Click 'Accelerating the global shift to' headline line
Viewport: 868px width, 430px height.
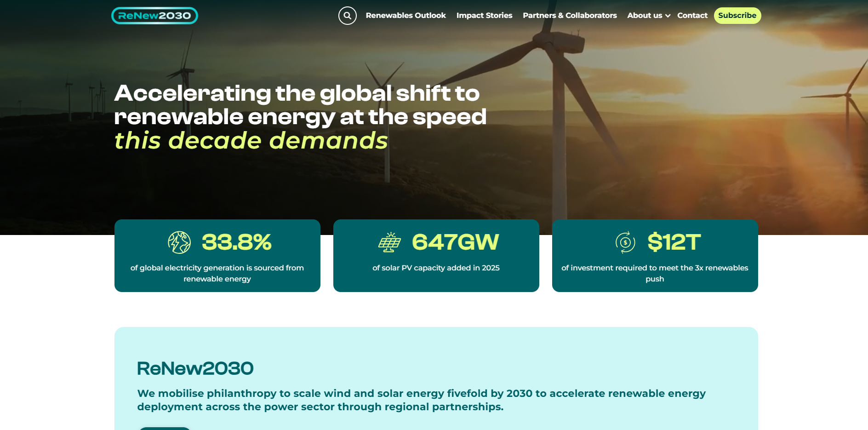point(297,93)
